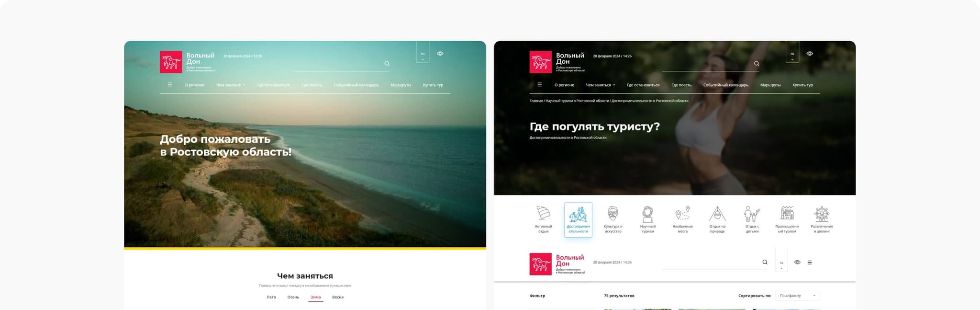Expand Чем заняться menu on the right page

600,85
